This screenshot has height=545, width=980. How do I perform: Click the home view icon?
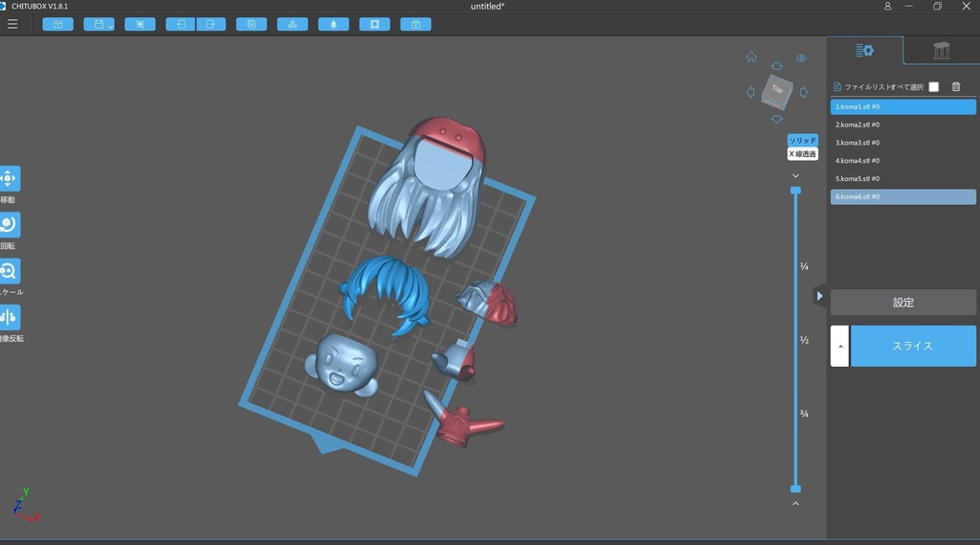point(751,57)
